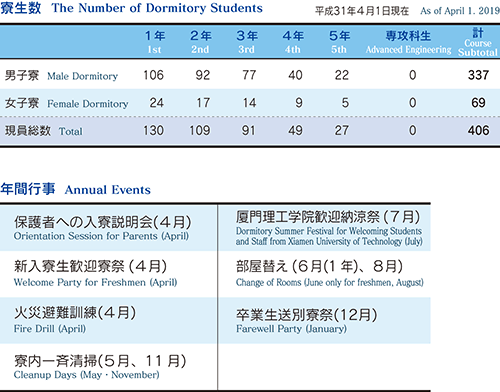Click the 4th year column header
Screen dimensions: 500x392
[x=293, y=42]
